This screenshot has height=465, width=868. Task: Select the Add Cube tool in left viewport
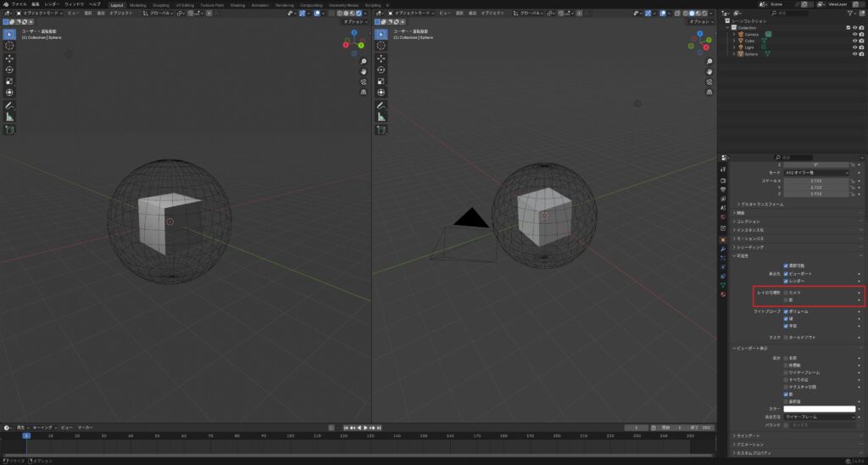click(9, 130)
